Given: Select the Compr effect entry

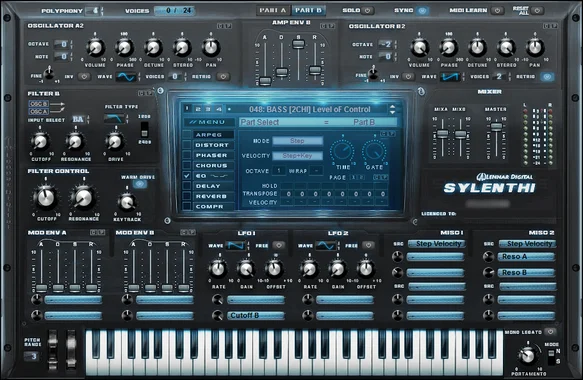Looking at the screenshot, I should [x=213, y=206].
